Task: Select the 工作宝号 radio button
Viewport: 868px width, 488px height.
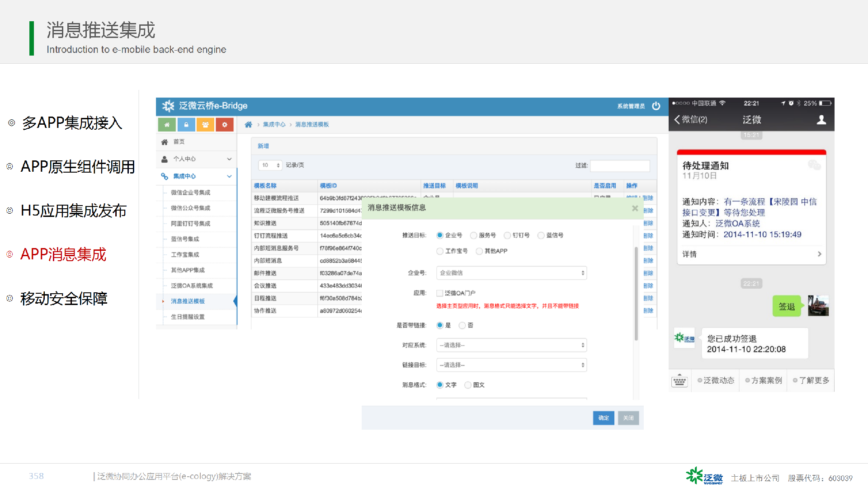Action: 439,251
